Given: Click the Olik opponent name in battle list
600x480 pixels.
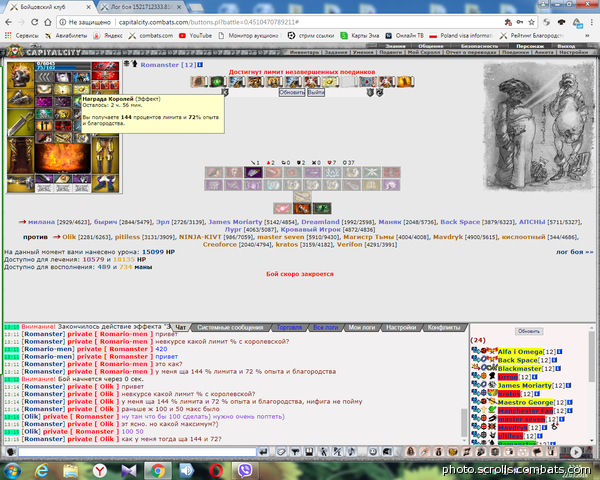Looking at the screenshot, I should [69, 237].
